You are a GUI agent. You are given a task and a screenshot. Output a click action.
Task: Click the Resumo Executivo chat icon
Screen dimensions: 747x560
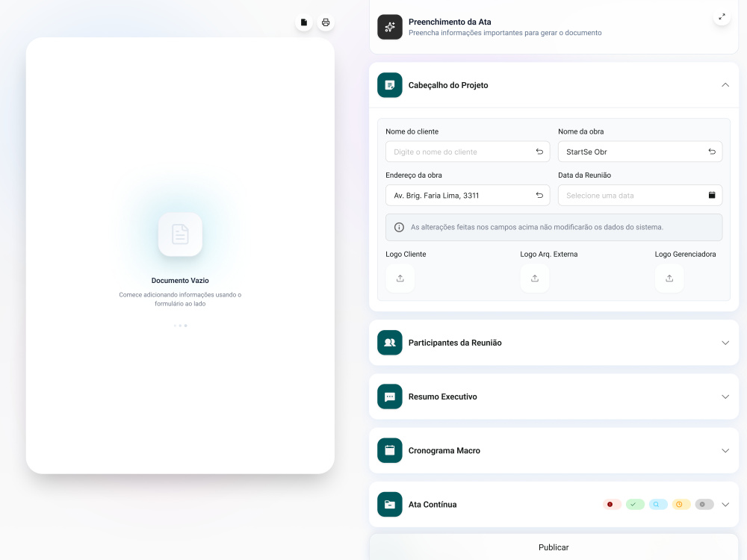(x=390, y=396)
